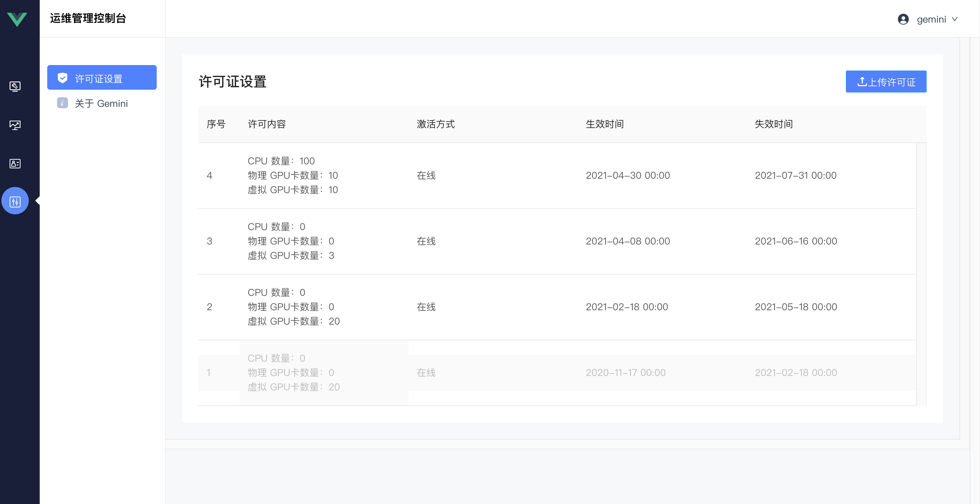Click 虚拟 GPU卡数量: 3 in row 3
The image size is (980, 504).
(291, 256)
